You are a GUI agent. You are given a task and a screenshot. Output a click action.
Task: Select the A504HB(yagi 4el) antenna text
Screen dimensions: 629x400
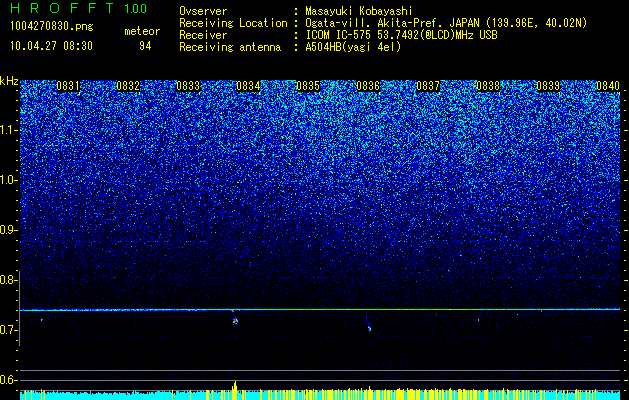[353, 47]
